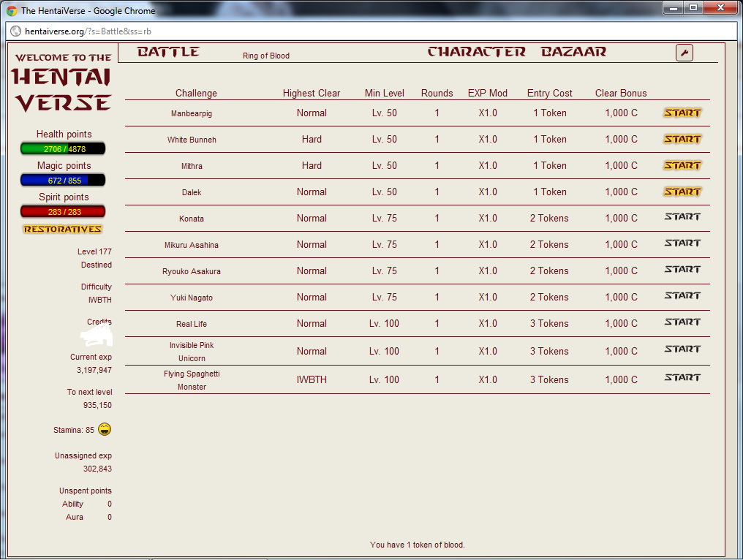Select the Manbearpig challenge name
Viewport: 743px width, 560px height.
tap(192, 114)
